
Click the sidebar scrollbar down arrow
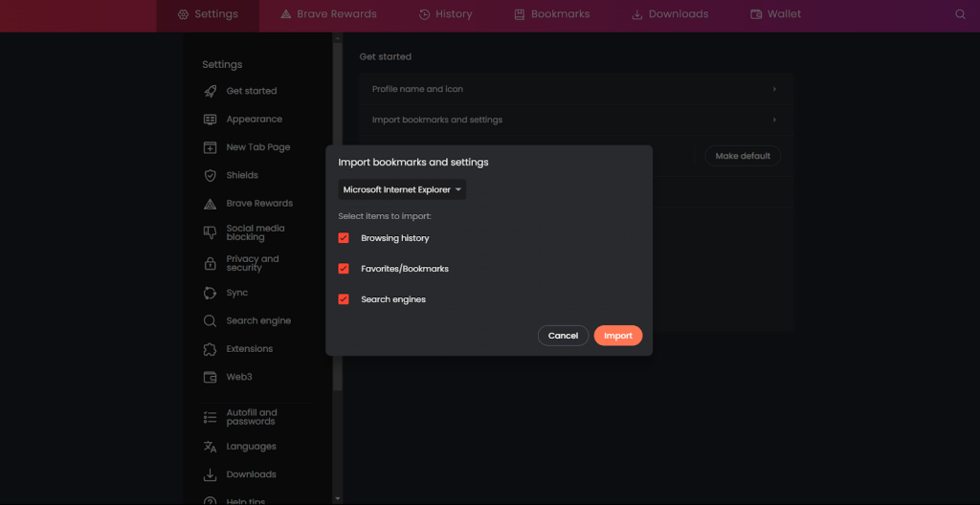pos(338,498)
